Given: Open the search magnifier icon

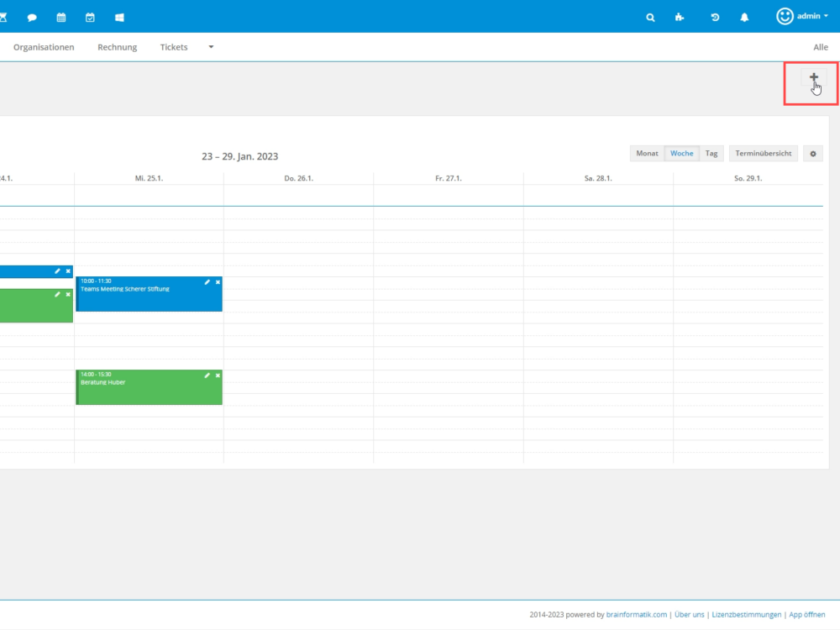Looking at the screenshot, I should point(650,17).
